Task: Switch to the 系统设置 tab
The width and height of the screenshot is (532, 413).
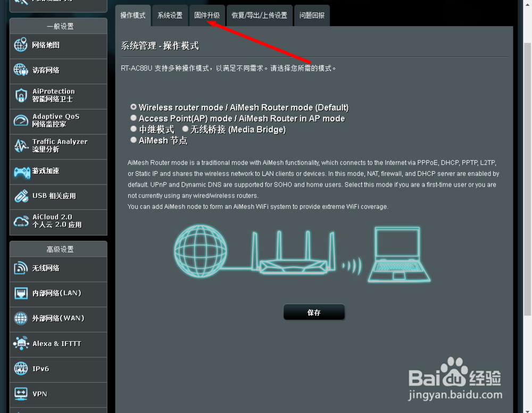Action: (170, 15)
